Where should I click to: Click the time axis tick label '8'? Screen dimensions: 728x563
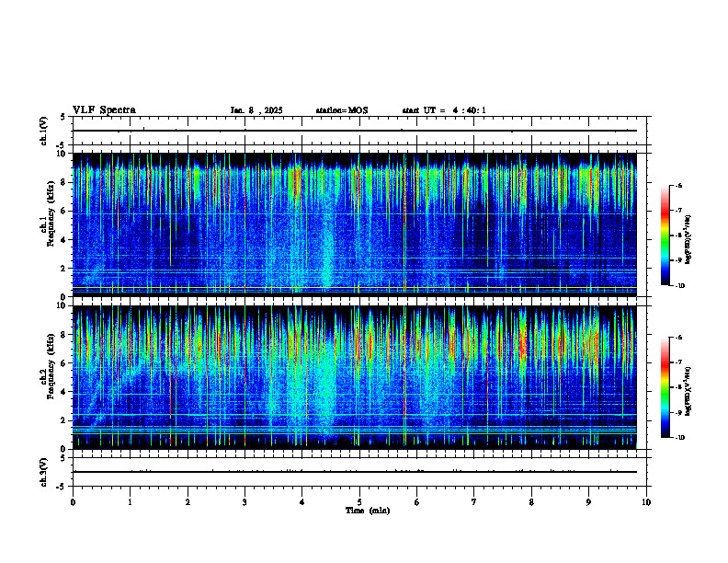531,502
